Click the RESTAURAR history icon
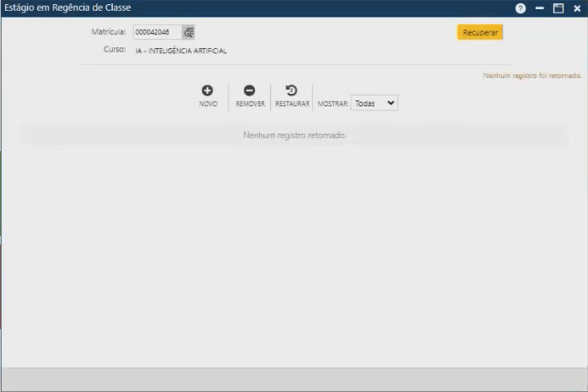The width and height of the screenshot is (588, 392). point(292,91)
